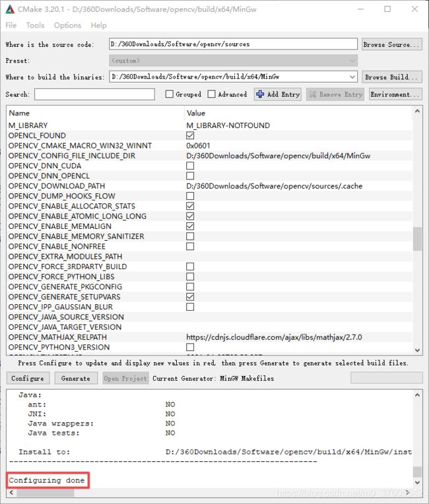
Task: Toggle OPENCV_DUMP_HOOKS_FLOW checkbox
Action: (190, 196)
